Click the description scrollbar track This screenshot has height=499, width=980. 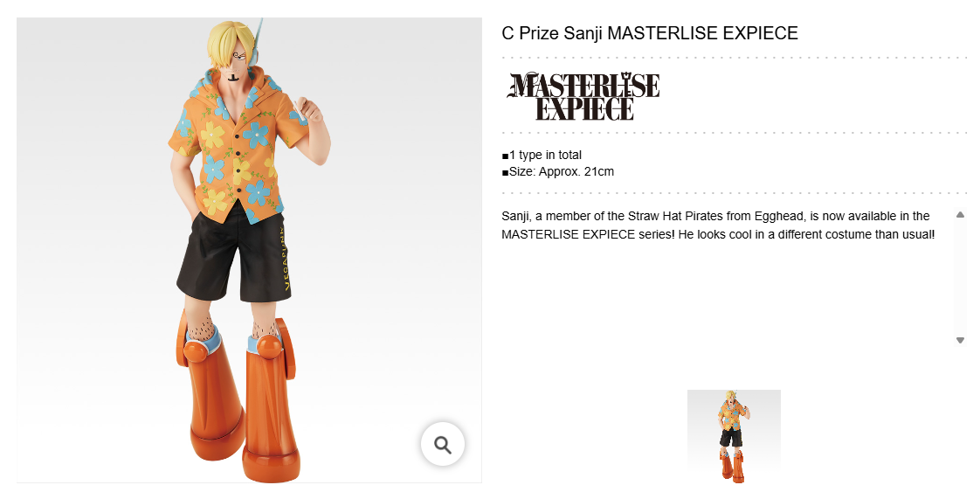pyautogui.click(x=960, y=278)
